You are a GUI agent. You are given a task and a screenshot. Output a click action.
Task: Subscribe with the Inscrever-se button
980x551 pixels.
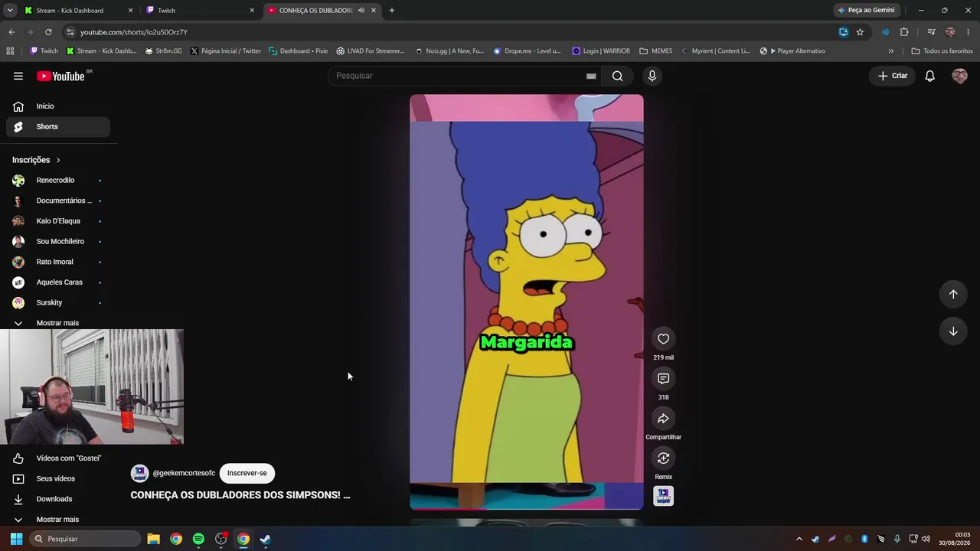(x=247, y=473)
